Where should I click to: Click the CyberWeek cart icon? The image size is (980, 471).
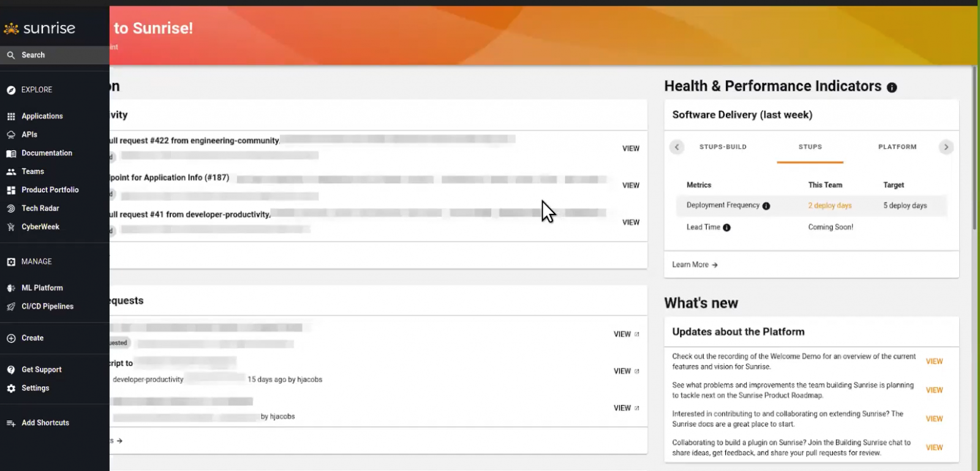pyautogui.click(x=11, y=227)
